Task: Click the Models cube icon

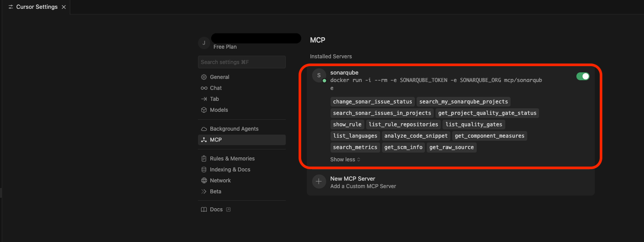Action: 204,110
